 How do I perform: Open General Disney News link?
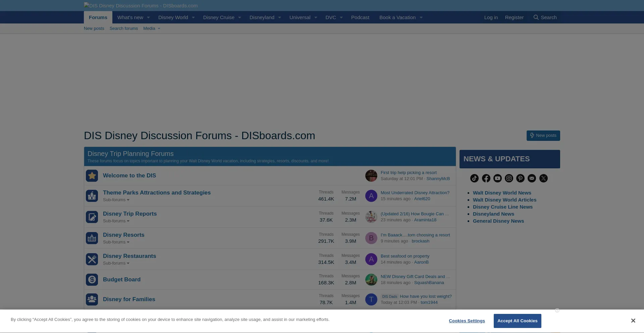click(x=498, y=221)
